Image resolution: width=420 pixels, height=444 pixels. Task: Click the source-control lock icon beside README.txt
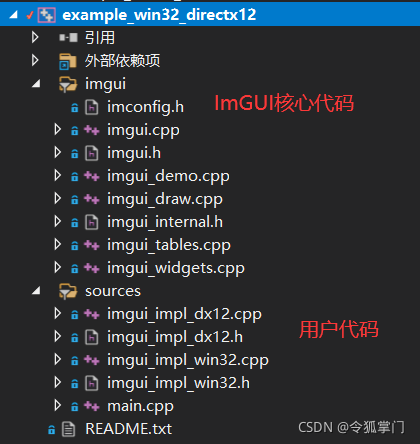pos(51,429)
